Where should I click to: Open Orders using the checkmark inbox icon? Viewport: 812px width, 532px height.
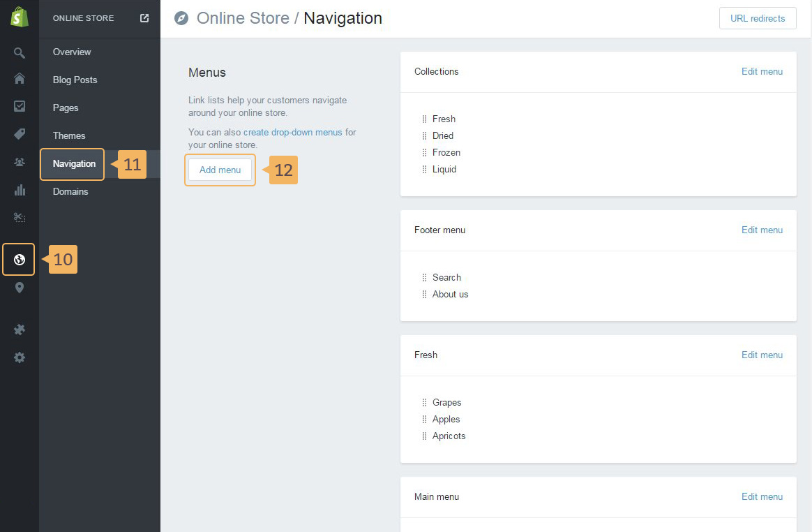pos(20,106)
